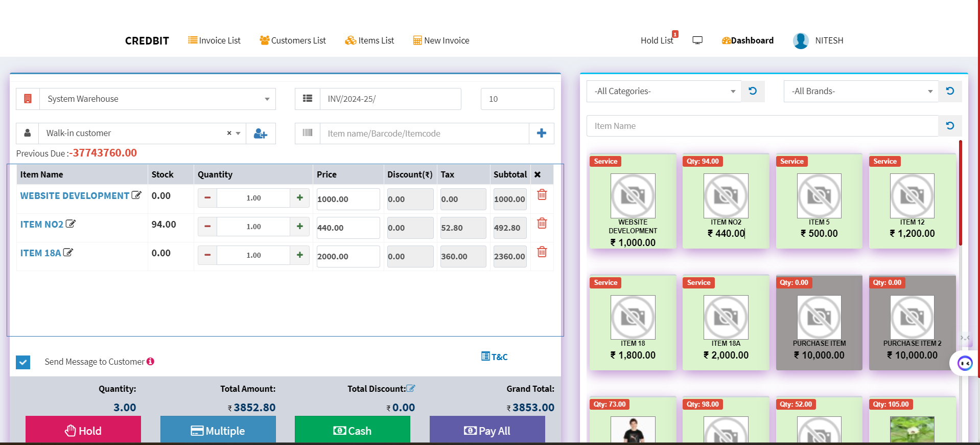980x445 pixels.
Task: Reset the Item Name search
Action: [950, 126]
